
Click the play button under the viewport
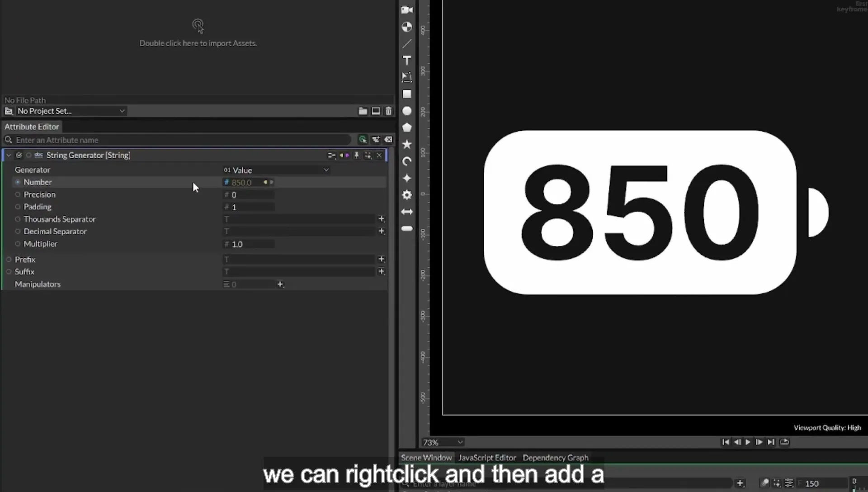coord(748,442)
